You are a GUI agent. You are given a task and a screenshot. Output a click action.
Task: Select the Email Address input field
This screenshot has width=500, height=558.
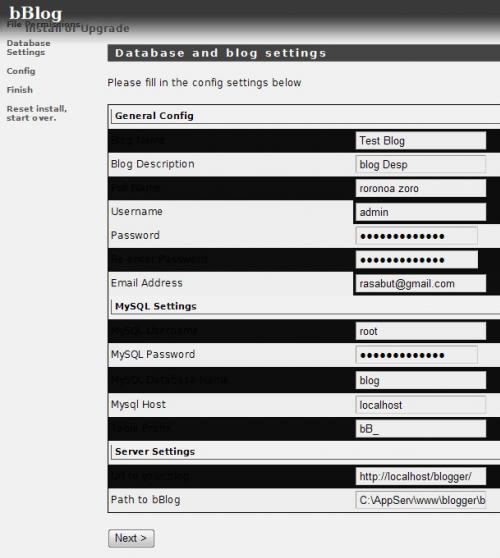tap(421, 284)
